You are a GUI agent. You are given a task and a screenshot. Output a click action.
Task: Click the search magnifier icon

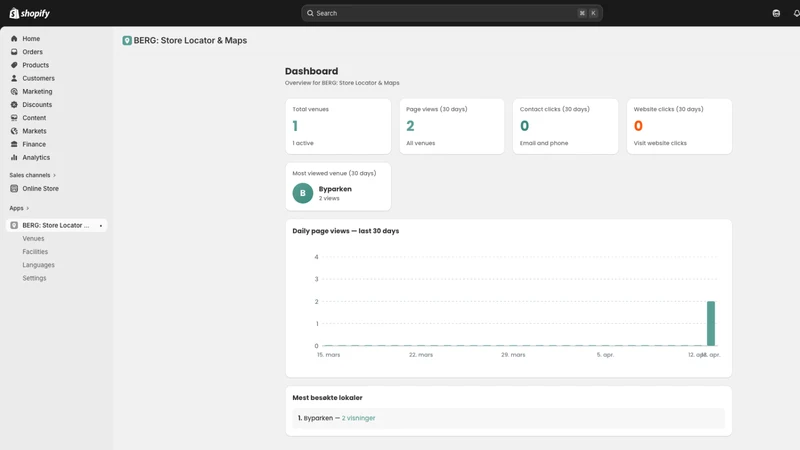tap(310, 13)
